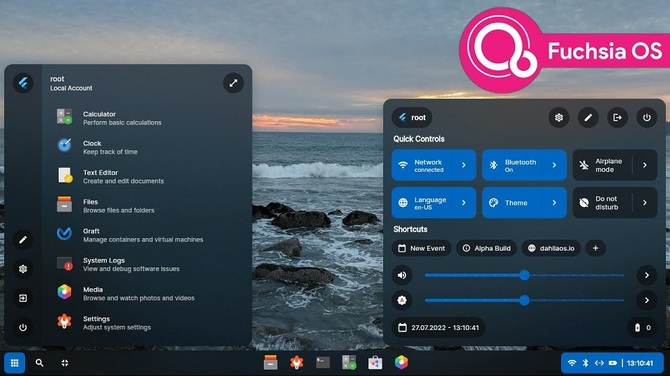This screenshot has width=670, height=376.
Task: Click the Flutter logo in launcher sidebar
Action: (23, 83)
